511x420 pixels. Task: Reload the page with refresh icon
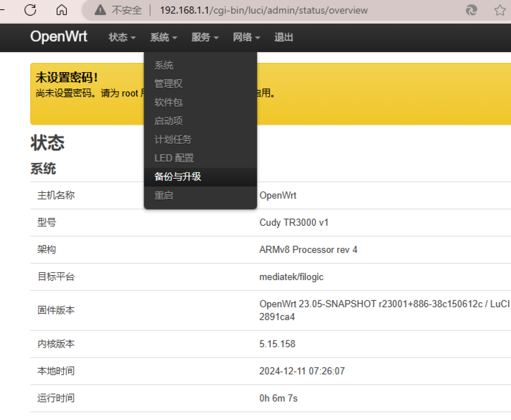[x=30, y=10]
